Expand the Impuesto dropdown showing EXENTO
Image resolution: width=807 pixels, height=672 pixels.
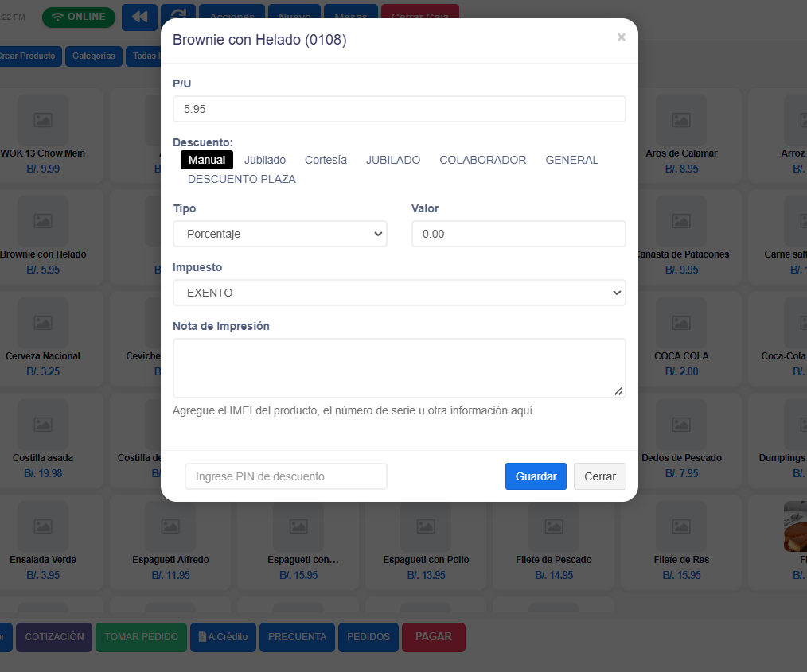[400, 293]
